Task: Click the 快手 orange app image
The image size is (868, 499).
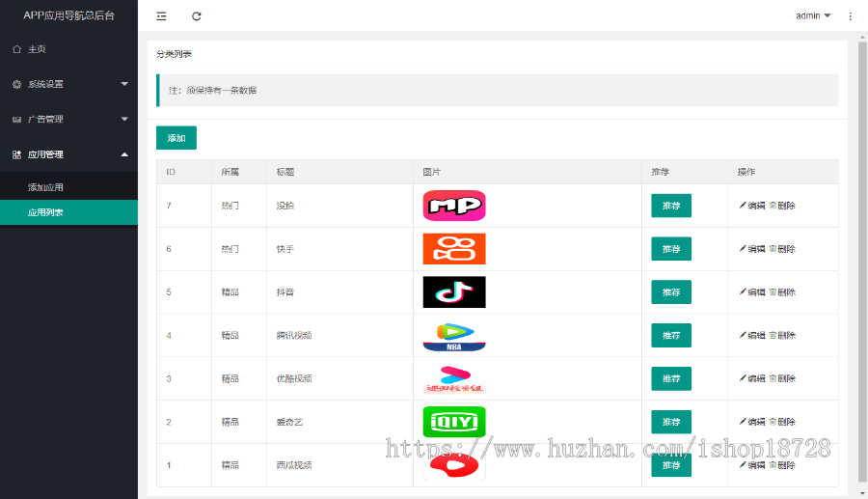Action: point(454,249)
